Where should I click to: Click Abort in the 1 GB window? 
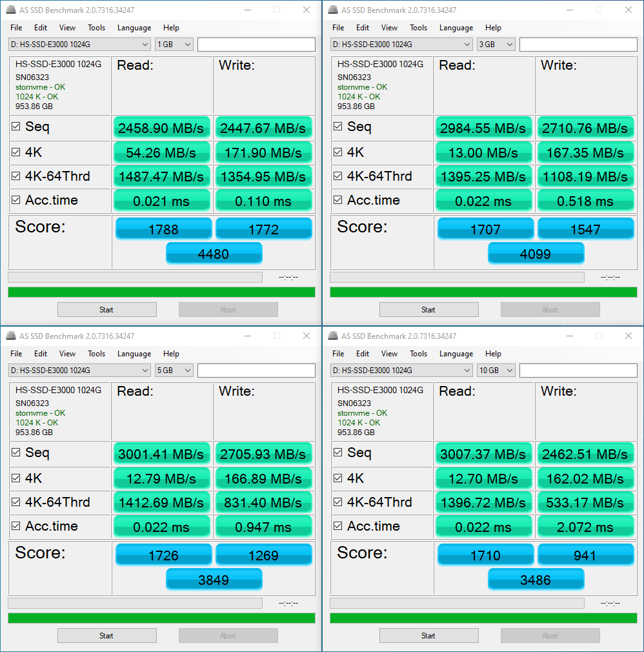[x=228, y=310]
